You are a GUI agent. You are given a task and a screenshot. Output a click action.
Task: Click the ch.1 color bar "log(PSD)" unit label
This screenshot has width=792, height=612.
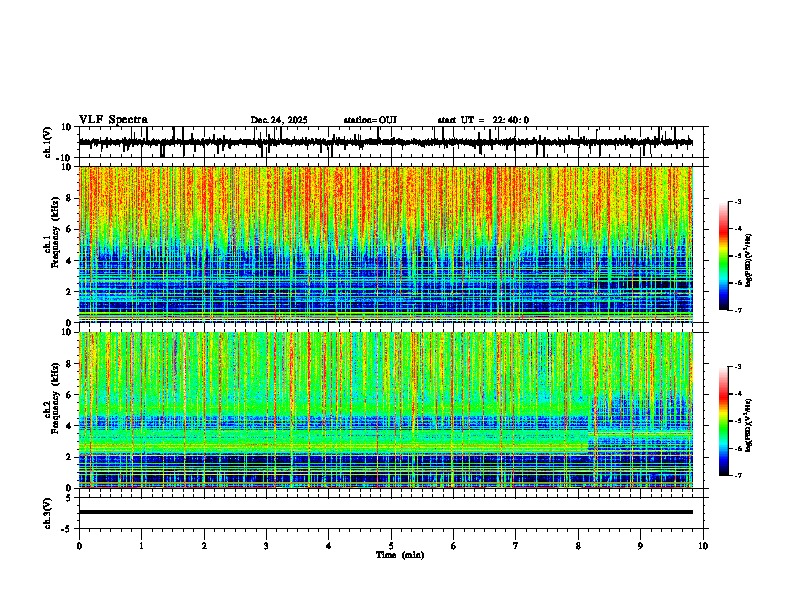pos(749,260)
